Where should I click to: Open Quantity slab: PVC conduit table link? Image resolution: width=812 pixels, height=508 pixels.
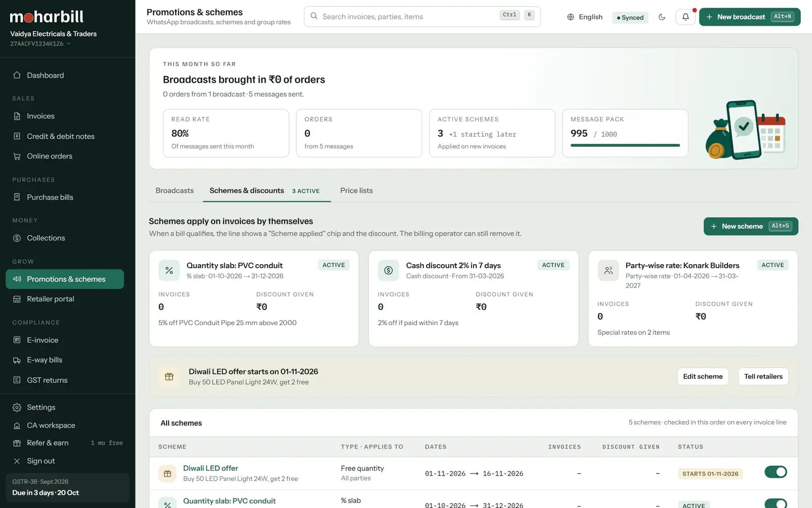(x=229, y=501)
